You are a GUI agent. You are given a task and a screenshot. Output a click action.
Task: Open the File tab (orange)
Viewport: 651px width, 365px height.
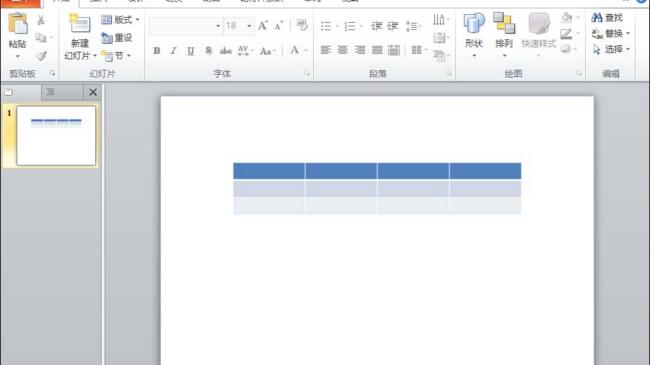point(21,3)
